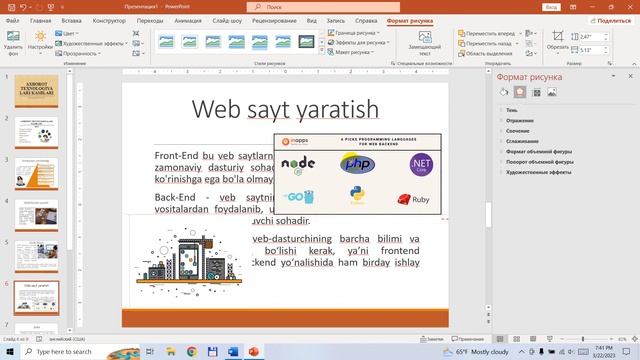Viewport: 640px width, 360px height.
Task: Open the Home (Главная) tab
Action: pos(40,20)
